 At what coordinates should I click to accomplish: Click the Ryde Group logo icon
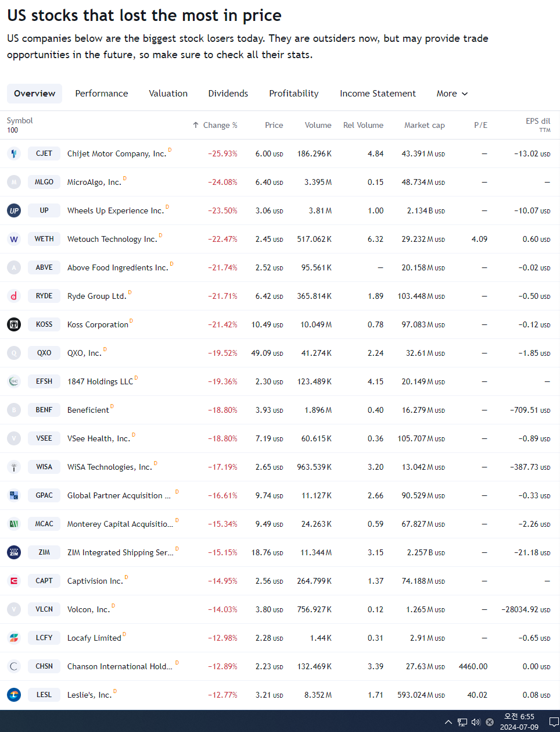[x=14, y=296]
